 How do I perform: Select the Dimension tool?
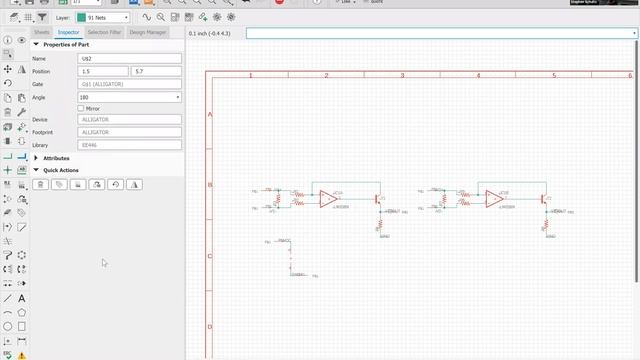[x=22, y=341]
